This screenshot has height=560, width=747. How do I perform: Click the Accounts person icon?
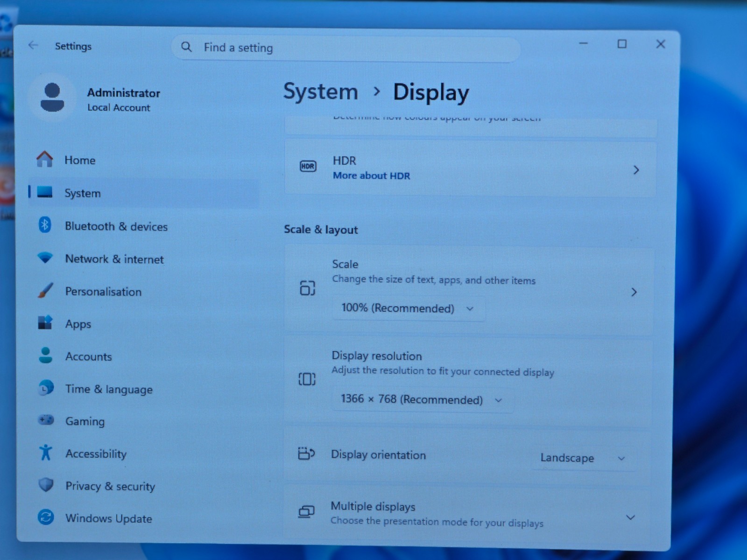tap(45, 356)
